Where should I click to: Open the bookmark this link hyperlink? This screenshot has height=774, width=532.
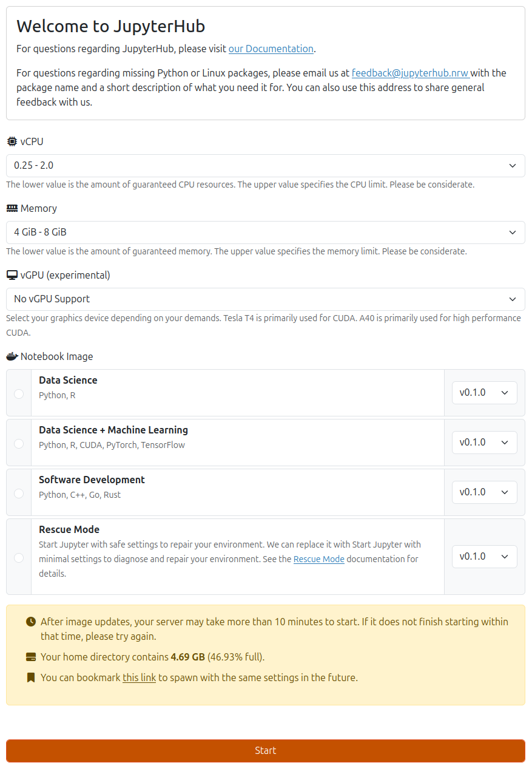tap(139, 677)
